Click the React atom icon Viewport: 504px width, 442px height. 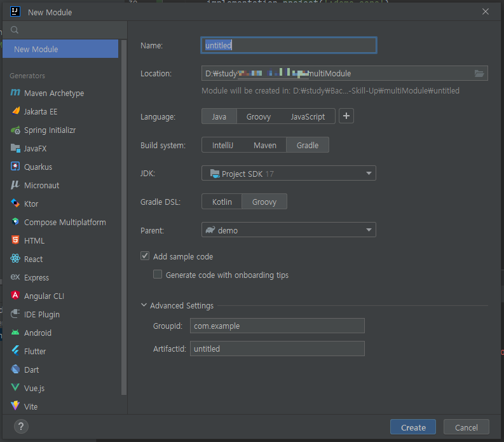click(x=15, y=259)
